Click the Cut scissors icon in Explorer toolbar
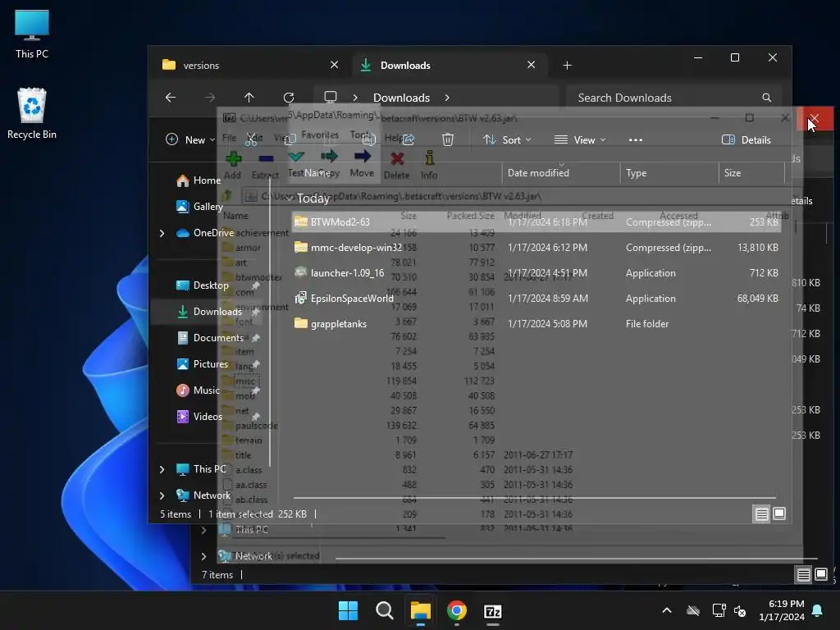This screenshot has width=840, height=630. click(251, 139)
